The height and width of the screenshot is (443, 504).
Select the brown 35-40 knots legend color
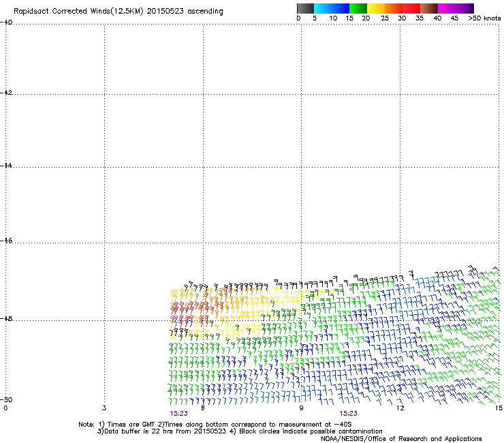tap(429, 8)
